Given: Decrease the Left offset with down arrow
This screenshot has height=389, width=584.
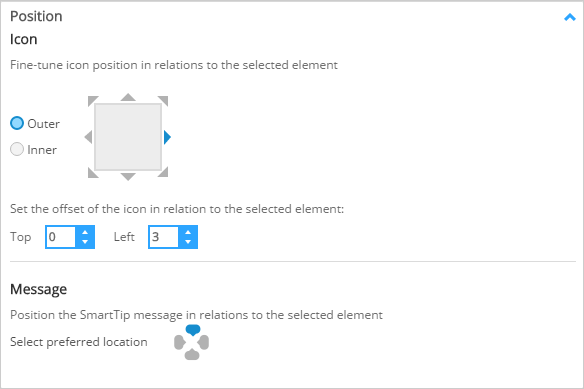Looking at the screenshot, I should pyautogui.click(x=188, y=242).
